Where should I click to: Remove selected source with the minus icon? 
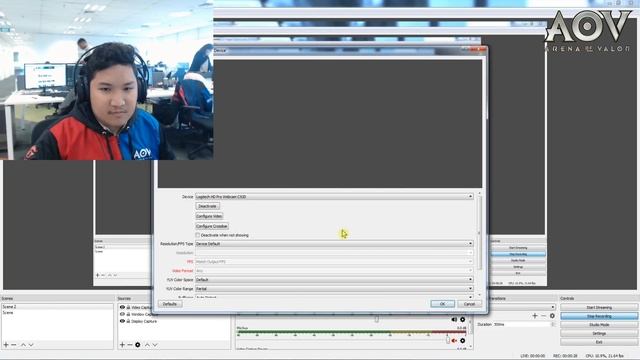click(130, 345)
